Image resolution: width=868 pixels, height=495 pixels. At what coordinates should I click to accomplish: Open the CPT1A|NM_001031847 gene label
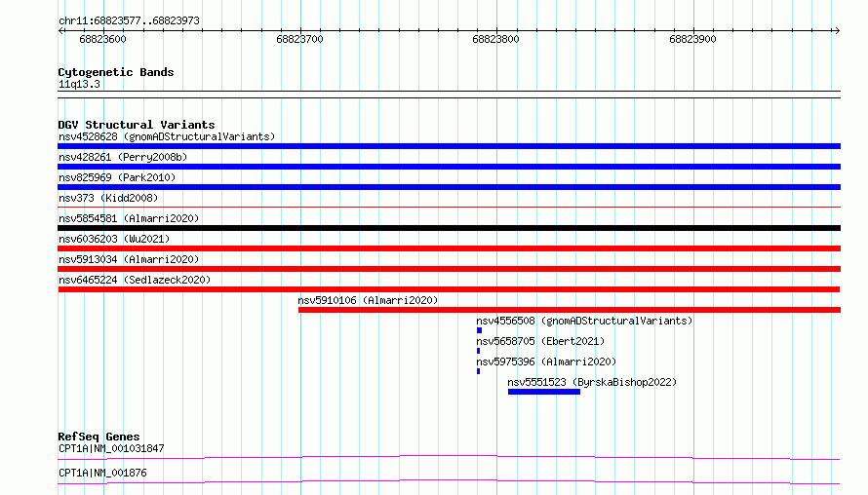point(111,448)
